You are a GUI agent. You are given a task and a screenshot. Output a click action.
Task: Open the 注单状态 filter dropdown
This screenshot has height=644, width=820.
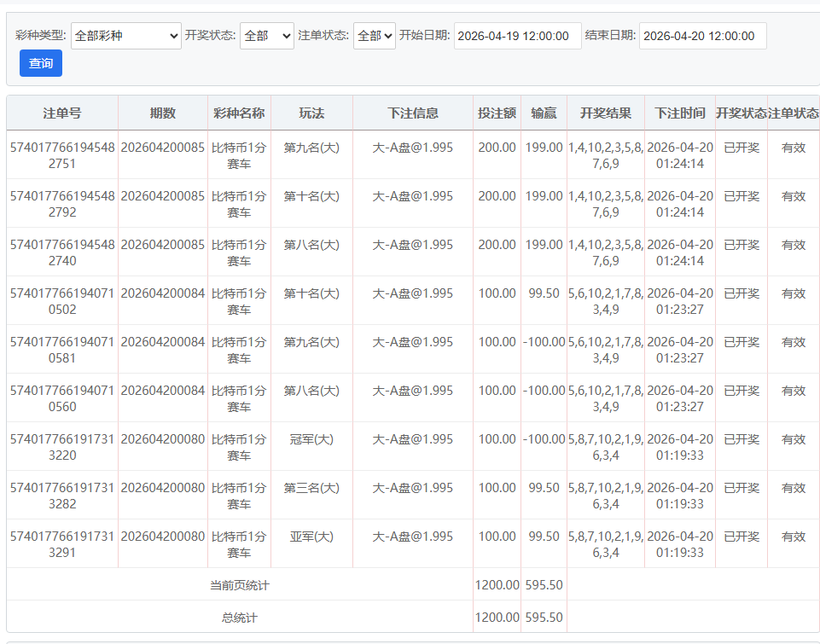(374, 36)
